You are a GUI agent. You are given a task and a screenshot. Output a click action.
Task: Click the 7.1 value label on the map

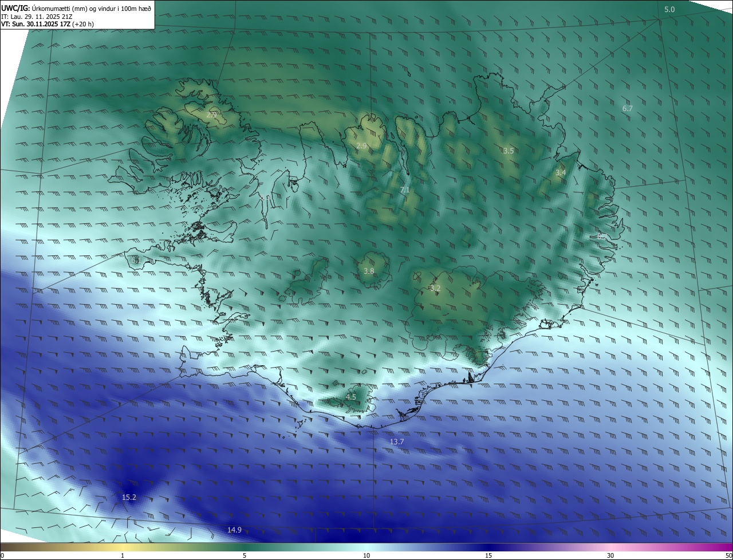click(x=405, y=190)
